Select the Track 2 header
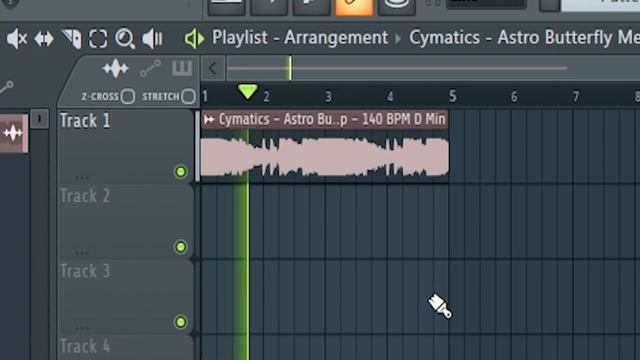Screen dimensions: 640x360 126,221
